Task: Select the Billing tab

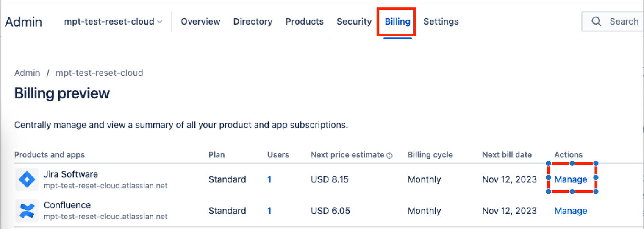Action: click(x=397, y=22)
